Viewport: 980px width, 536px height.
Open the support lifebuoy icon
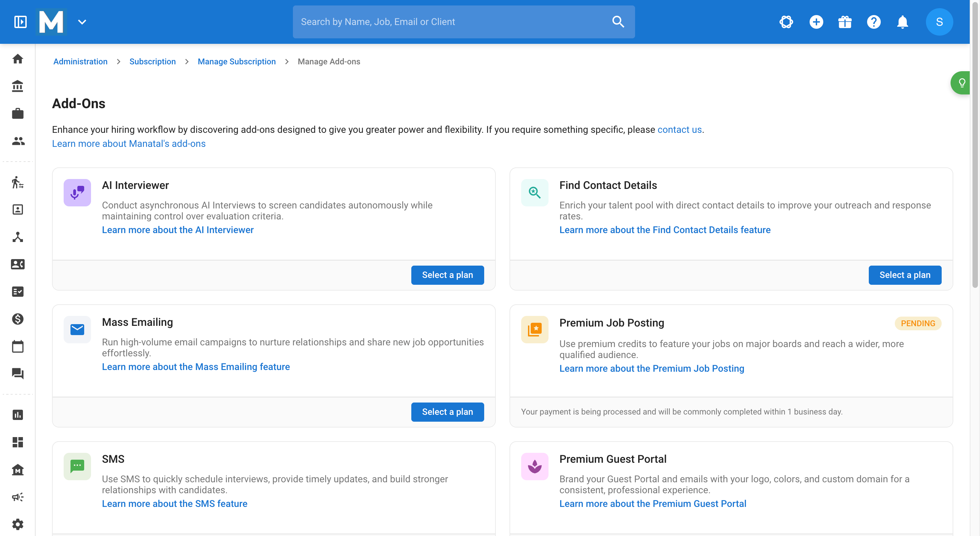(x=786, y=22)
